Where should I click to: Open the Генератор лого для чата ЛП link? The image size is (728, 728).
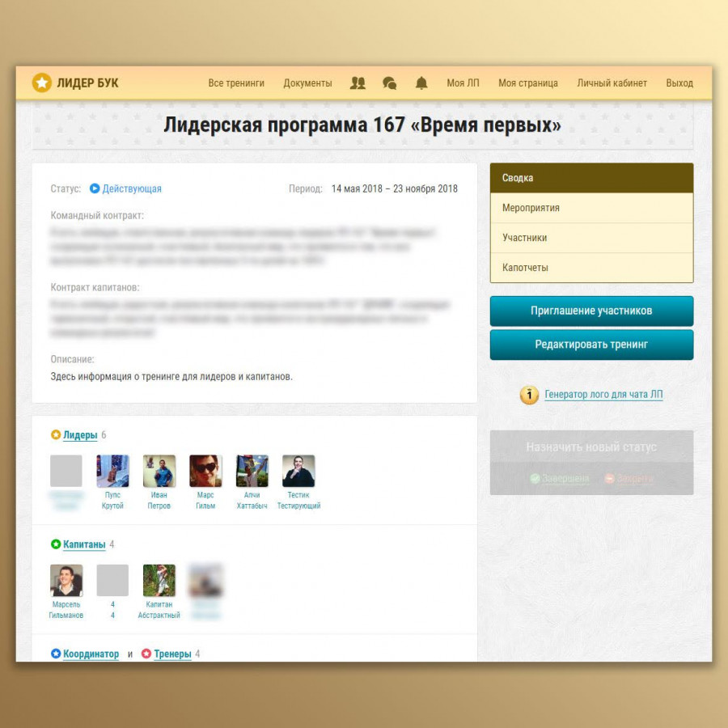pos(603,395)
